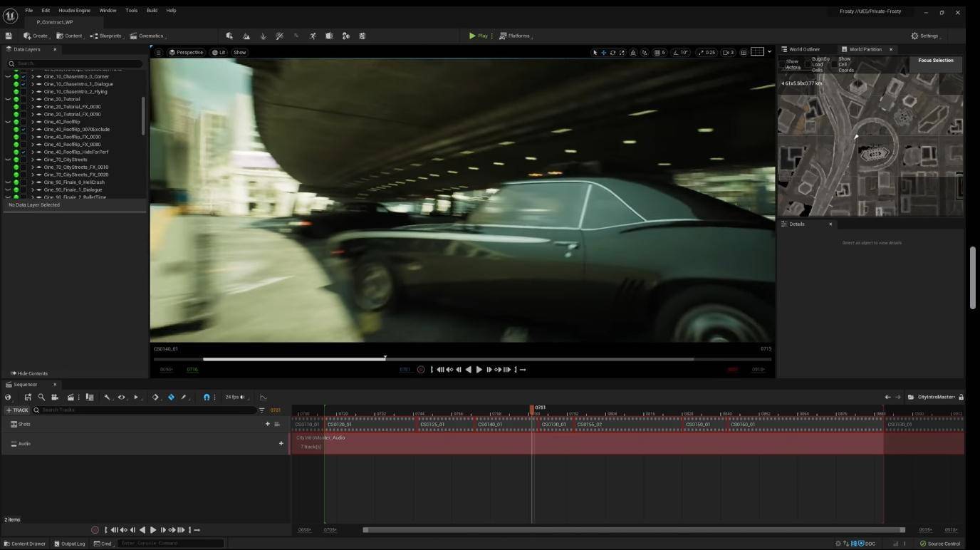Enable the Show Cell Coords checkbox

coord(835,64)
